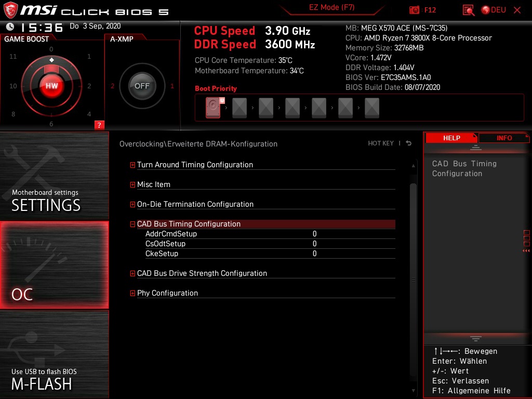Click the CsOdtSetup label
This screenshot has width=532, height=399.
tap(165, 244)
